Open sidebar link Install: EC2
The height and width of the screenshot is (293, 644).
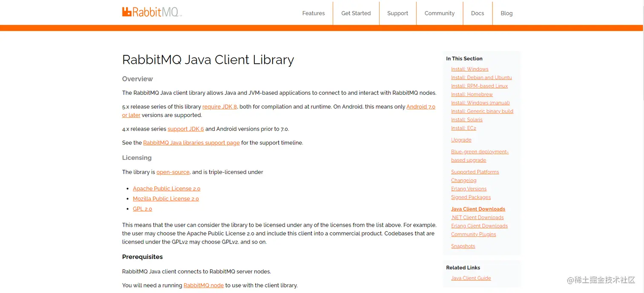click(463, 128)
